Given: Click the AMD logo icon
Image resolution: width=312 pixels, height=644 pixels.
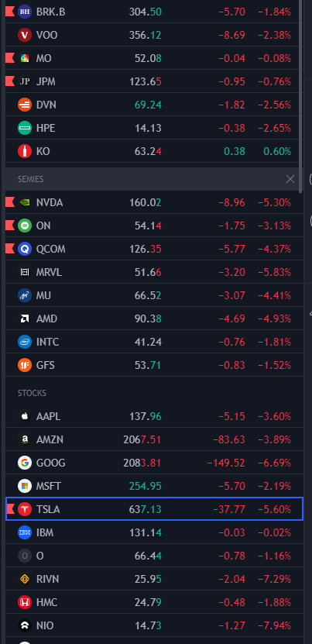Looking at the screenshot, I should 25,319.
